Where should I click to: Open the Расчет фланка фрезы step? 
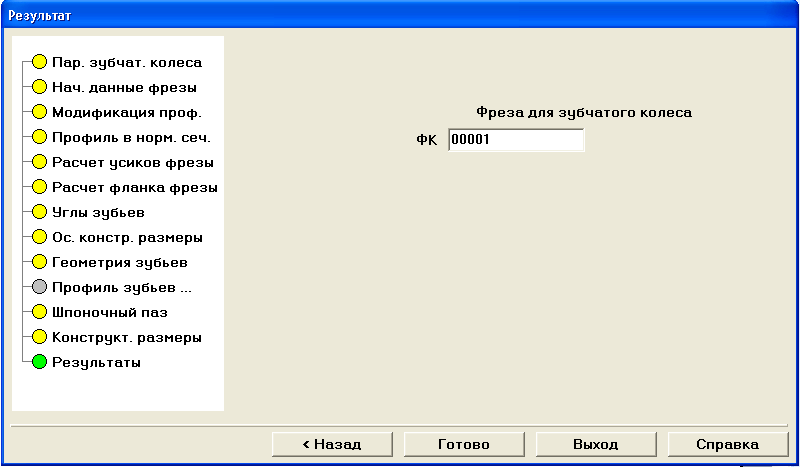coord(135,188)
